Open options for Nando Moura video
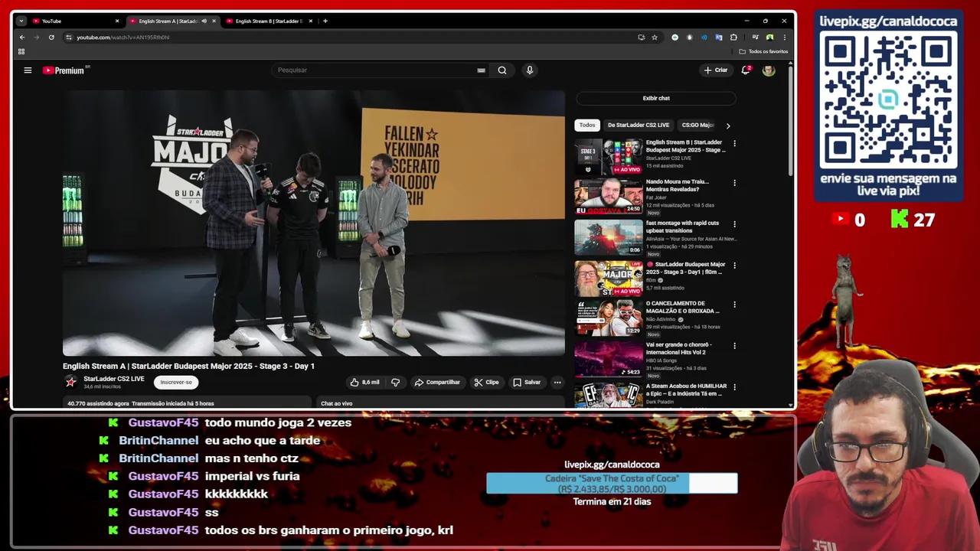The width and height of the screenshot is (980, 551). pyautogui.click(x=734, y=183)
